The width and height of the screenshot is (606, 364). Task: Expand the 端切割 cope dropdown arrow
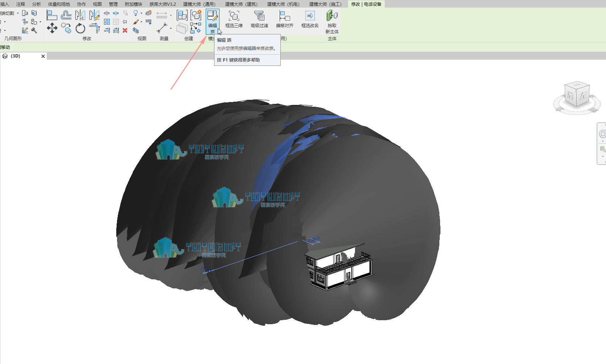click(x=18, y=13)
